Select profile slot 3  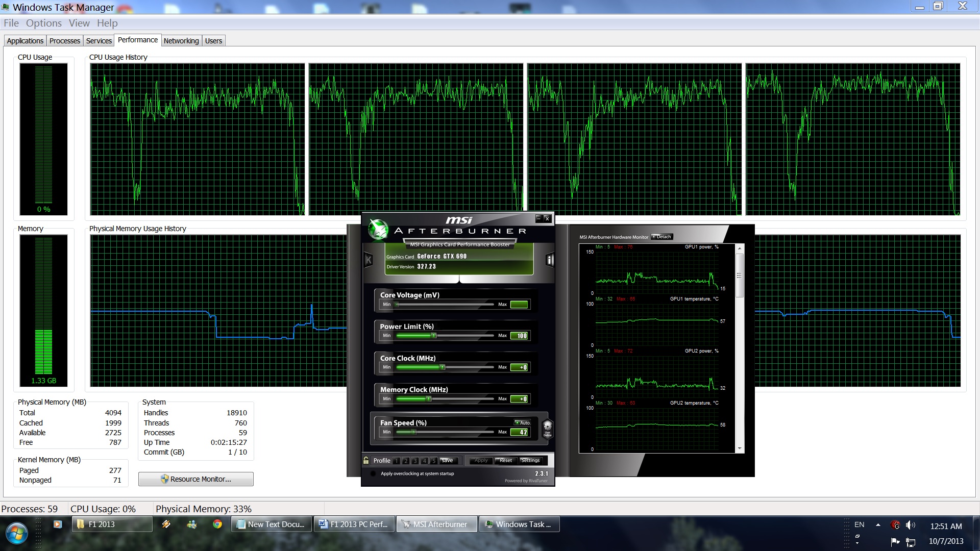(415, 461)
